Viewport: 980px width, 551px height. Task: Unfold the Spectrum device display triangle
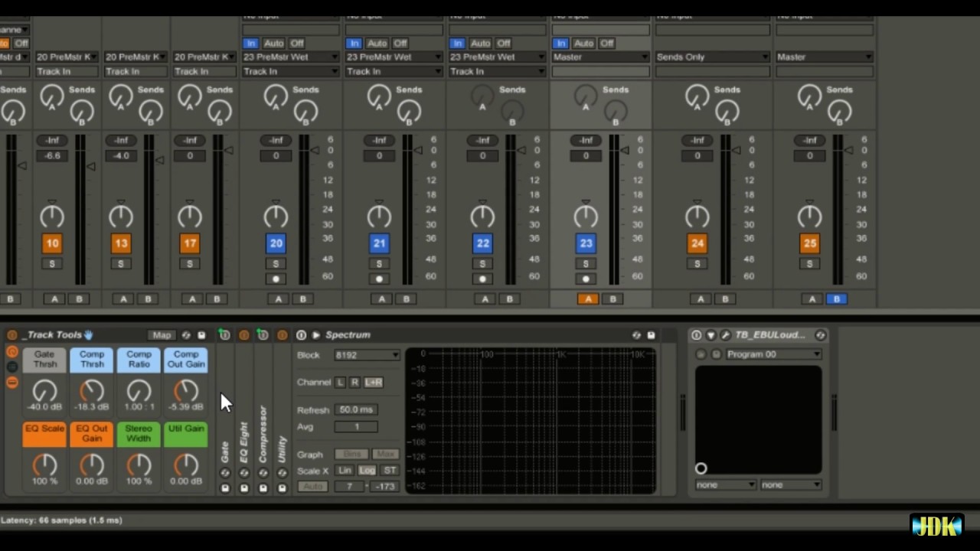click(315, 335)
